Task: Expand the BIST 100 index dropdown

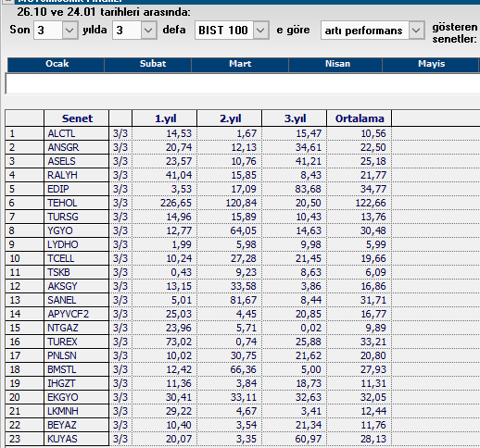Action: (260, 31)
